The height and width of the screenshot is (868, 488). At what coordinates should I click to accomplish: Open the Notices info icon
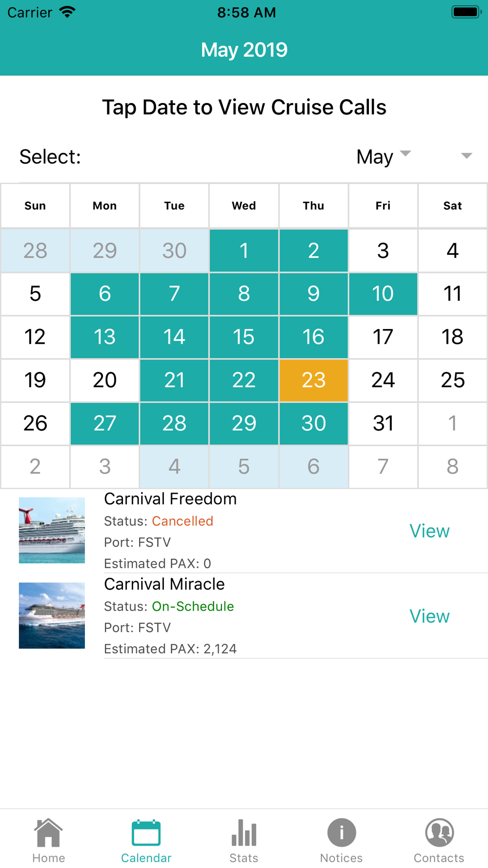click(x=342, y=833)
